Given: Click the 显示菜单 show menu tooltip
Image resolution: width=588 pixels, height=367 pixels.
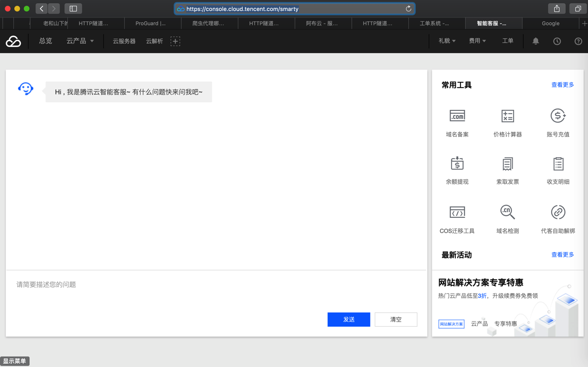Looking at the screenshot, I should [x=15, y=361].
